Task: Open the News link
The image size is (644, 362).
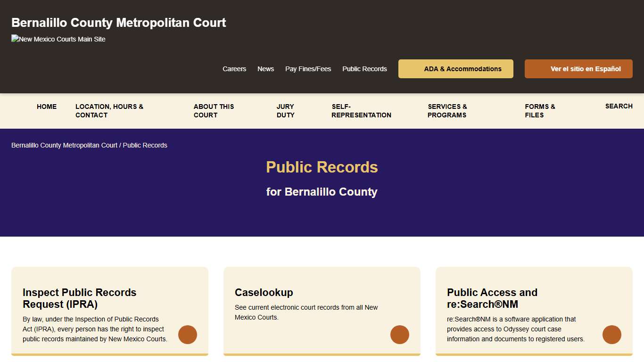Action: [265, 69]
